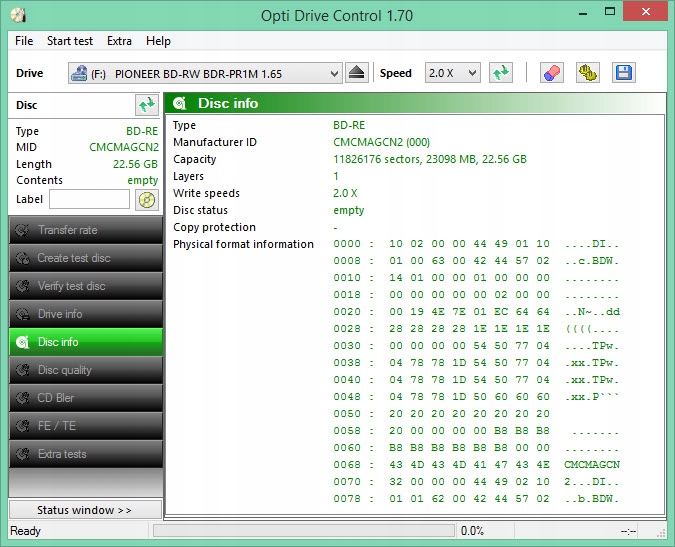Click the Capacity value 11826176 sectors
This screenshot has width=675, height=547.
point(430,159)
